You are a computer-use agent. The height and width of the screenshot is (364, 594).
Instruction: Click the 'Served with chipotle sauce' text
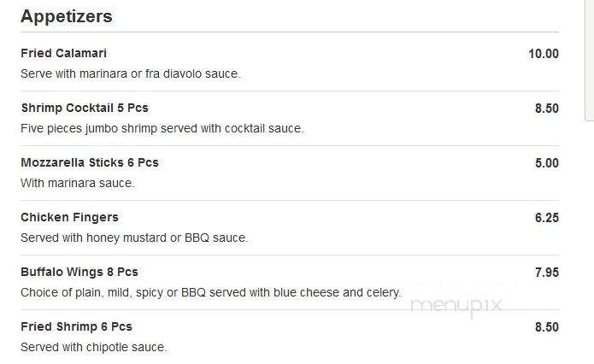pyautogui.click(x=93, y=347)
